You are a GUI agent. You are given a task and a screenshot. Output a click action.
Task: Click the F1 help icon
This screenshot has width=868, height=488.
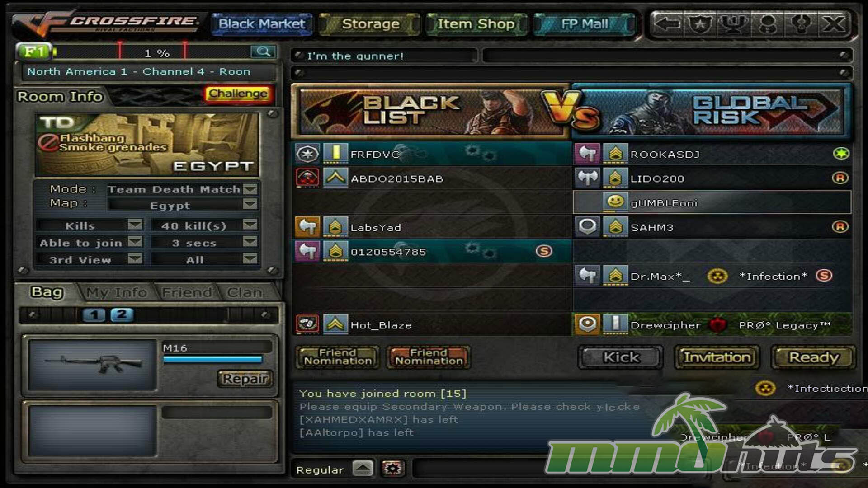click(x=34, y=52)
